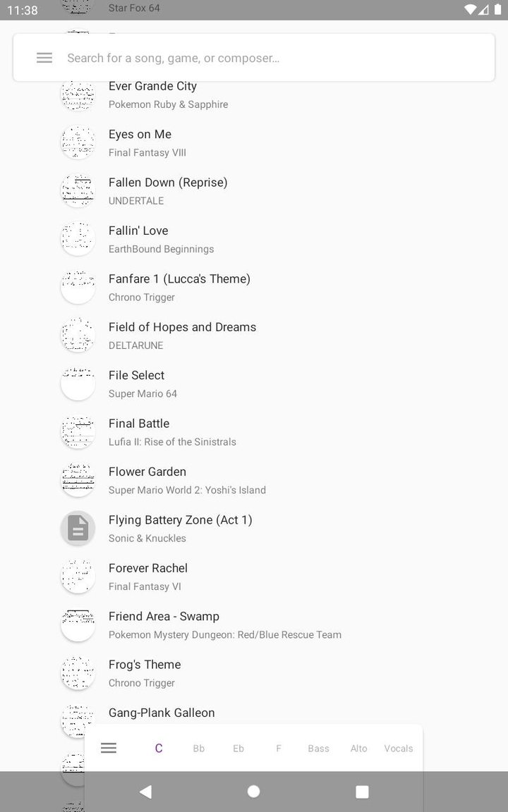The width and height of the screenshot is (508, 812).
Task: Open the navigation drawer in the search bar
Action: 44,58
